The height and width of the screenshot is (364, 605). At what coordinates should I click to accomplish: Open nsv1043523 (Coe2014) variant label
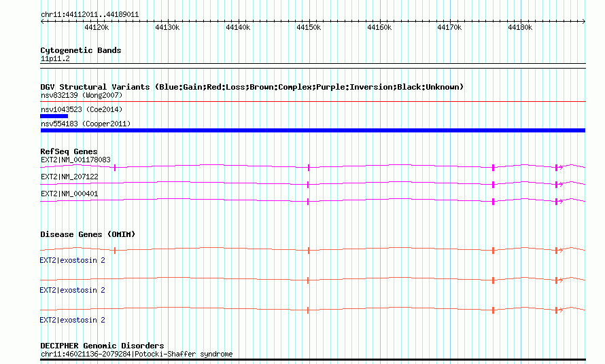point(82,109)
